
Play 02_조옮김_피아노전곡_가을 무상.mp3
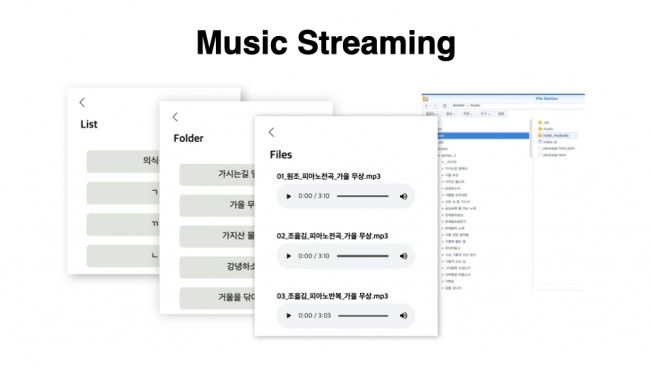(289, 256)
